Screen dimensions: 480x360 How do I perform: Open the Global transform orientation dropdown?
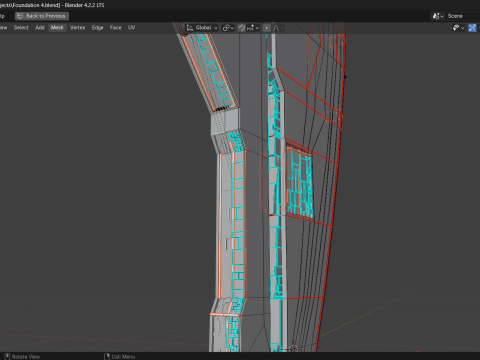pos(202,28)
